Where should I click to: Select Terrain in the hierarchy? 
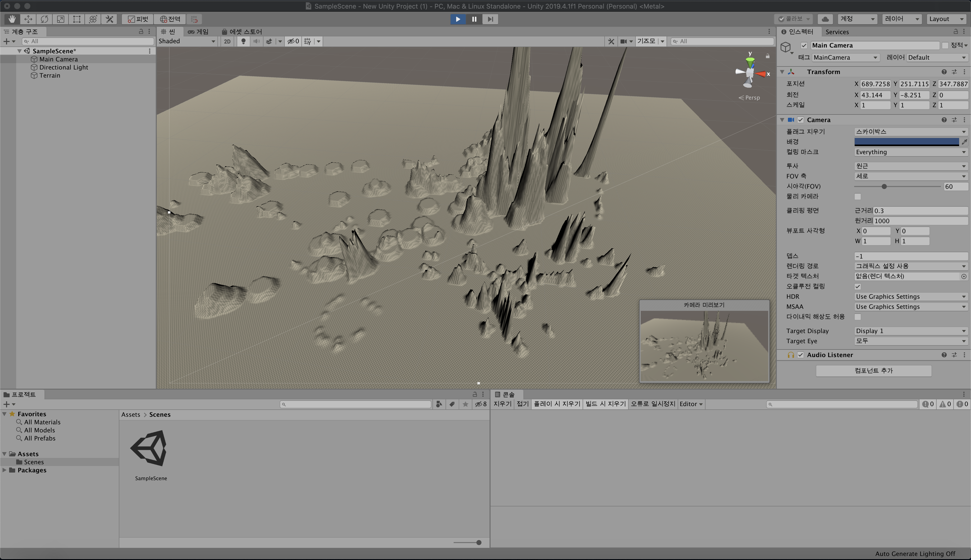[50, 75]
